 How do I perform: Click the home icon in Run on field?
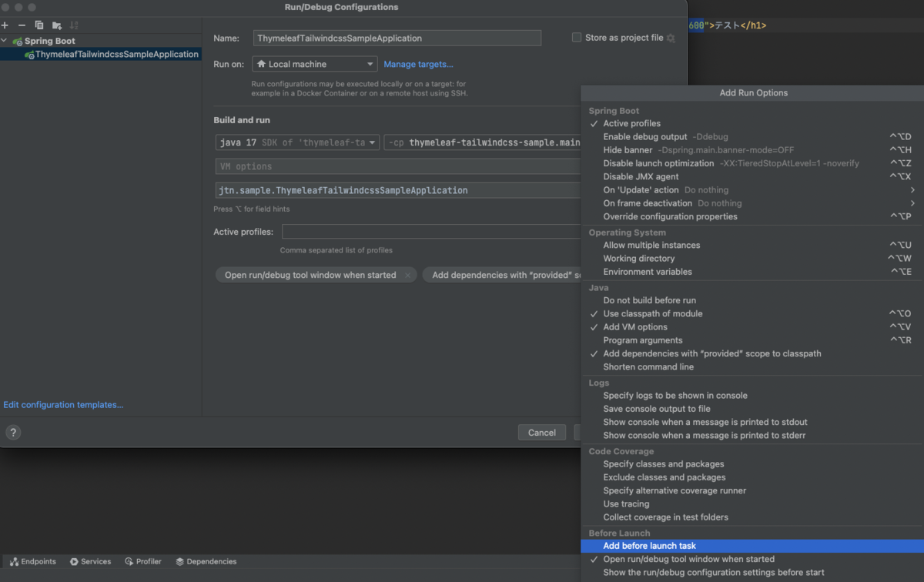(x=262, y=64)
